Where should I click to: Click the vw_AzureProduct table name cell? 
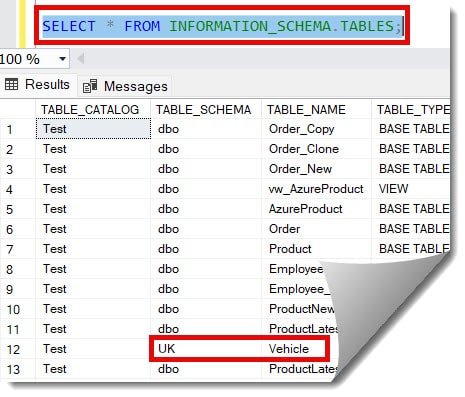[x=316, y=189]
